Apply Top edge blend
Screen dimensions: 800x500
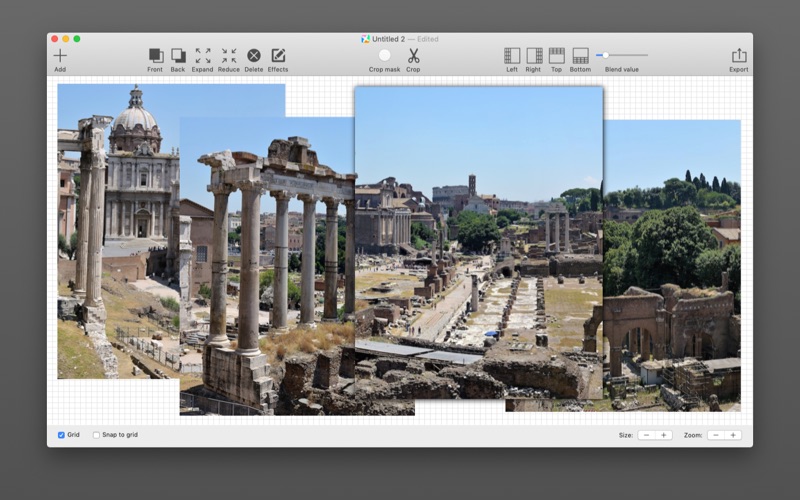pos(557,56)
